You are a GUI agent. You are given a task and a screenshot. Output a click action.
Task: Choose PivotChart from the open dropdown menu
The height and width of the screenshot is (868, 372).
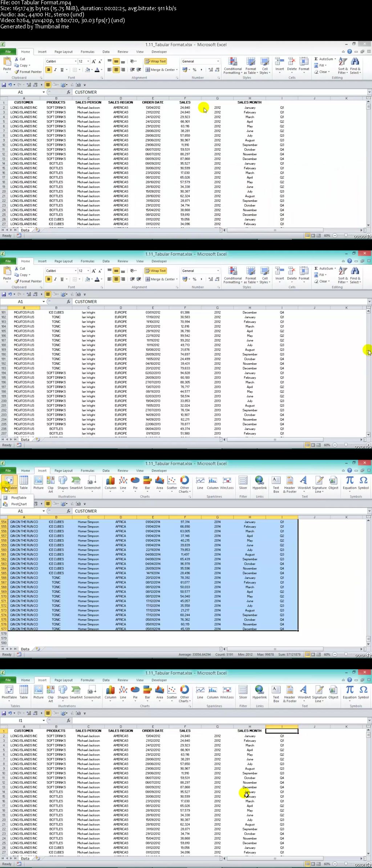[x=19, y=504]
